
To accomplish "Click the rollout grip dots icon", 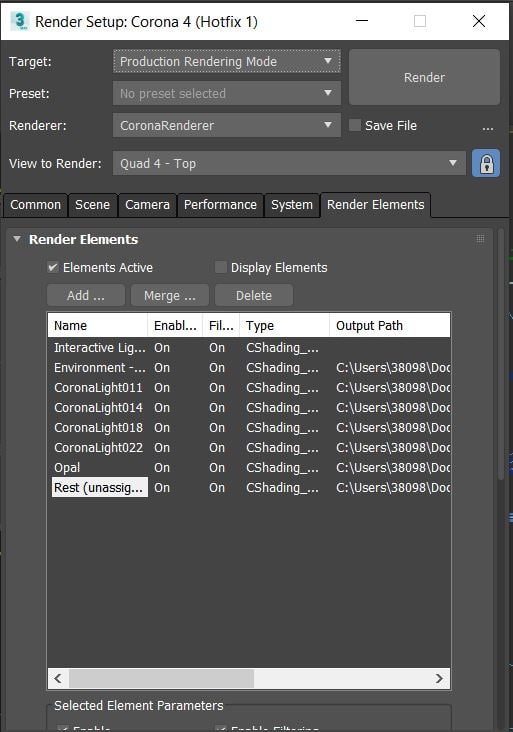I will [480, 239].
